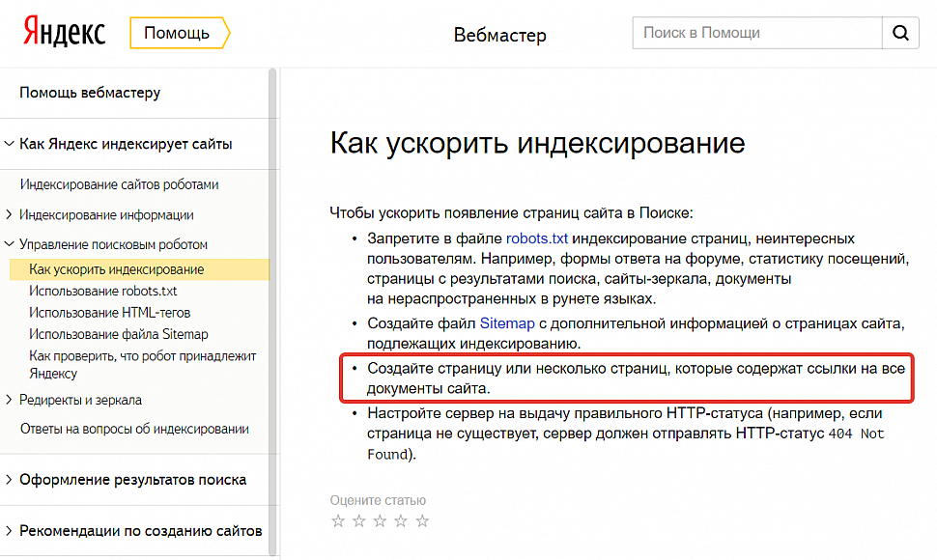Viewport: 937px width, 560px height.
Task: Open Использование файла Sitemap page
Action: click(118, 334)
